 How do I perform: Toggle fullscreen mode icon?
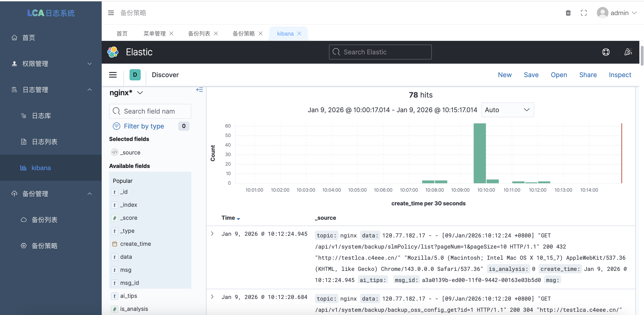(583, 13)
